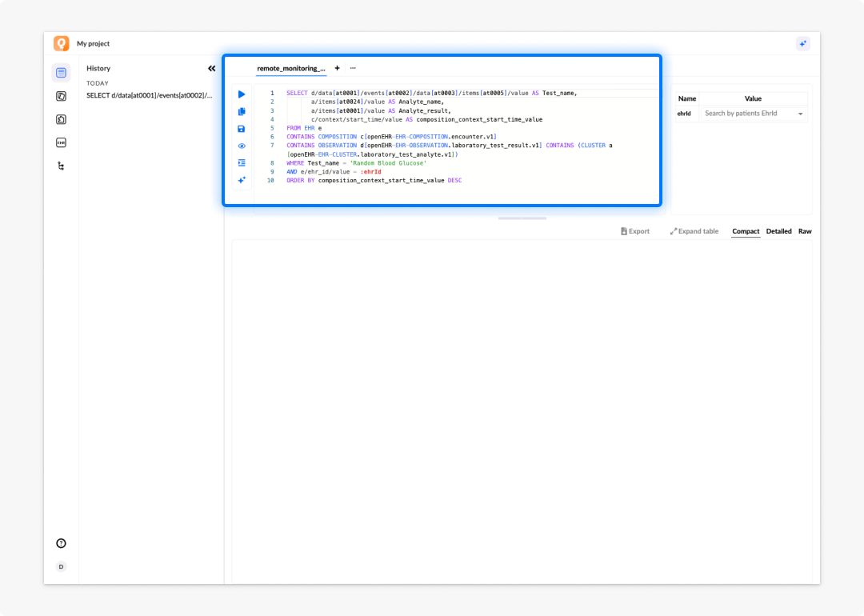Click the Value column header

(x=753, y=98)
